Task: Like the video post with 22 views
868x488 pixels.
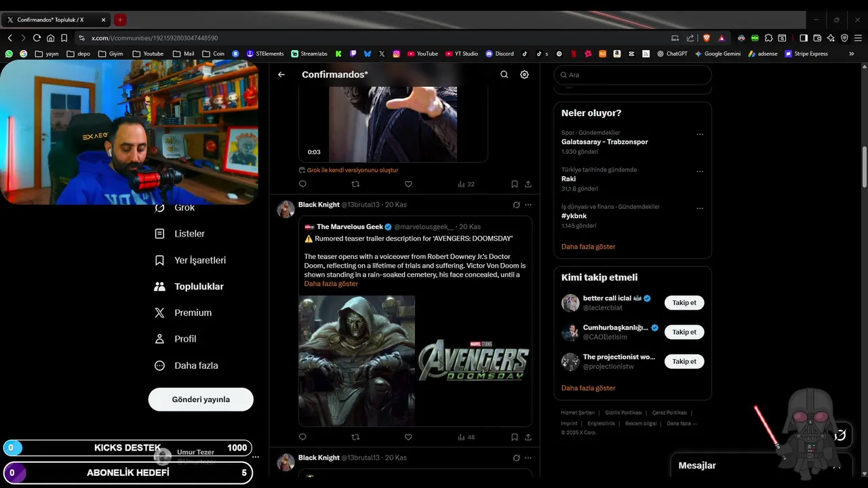Action: [408, 184]
